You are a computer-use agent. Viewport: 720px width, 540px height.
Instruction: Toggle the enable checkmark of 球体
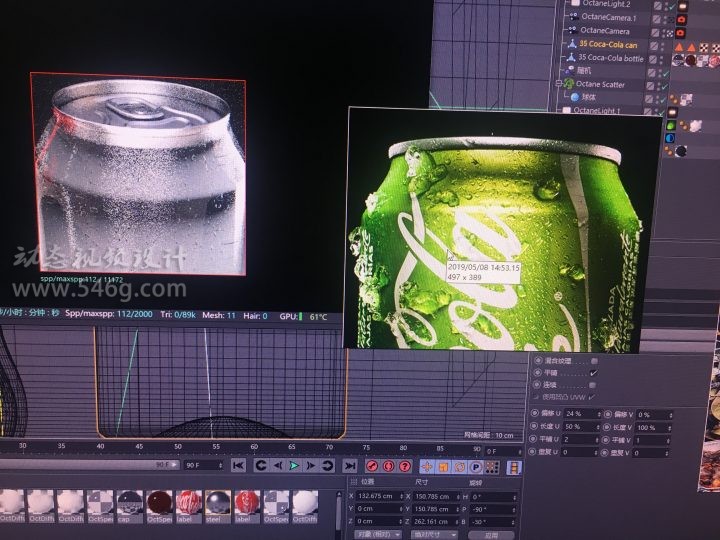[x=664, y=100]
